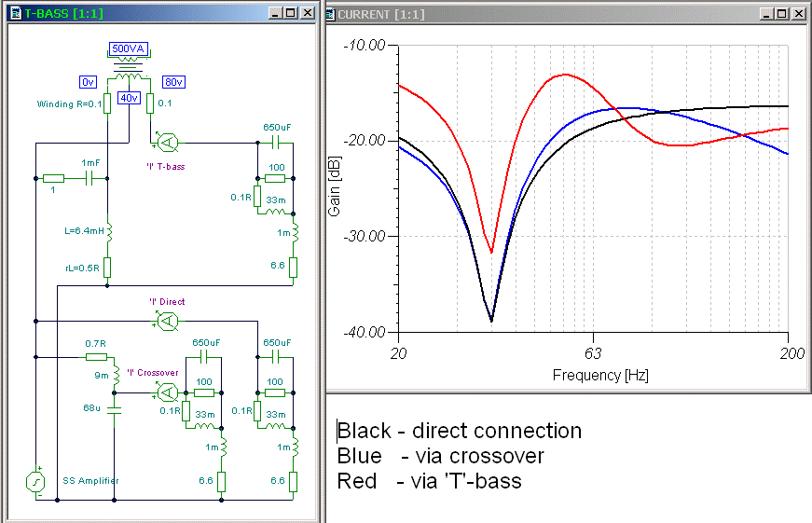Viewport: 812px width, 523px height.
Task: Click the Frequency [Hz] axis label
Action: pyautogui.click(x=600, y=375)
